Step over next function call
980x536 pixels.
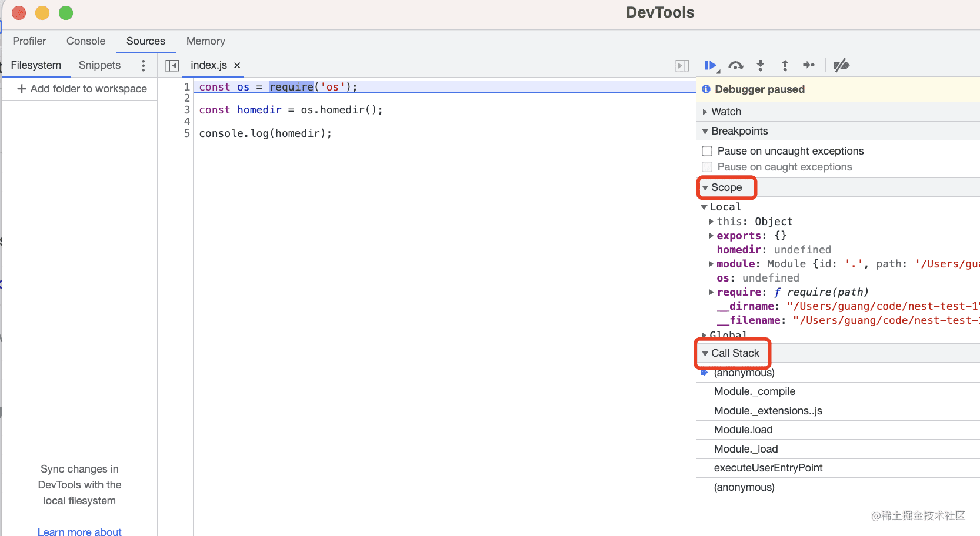(736, 65)
